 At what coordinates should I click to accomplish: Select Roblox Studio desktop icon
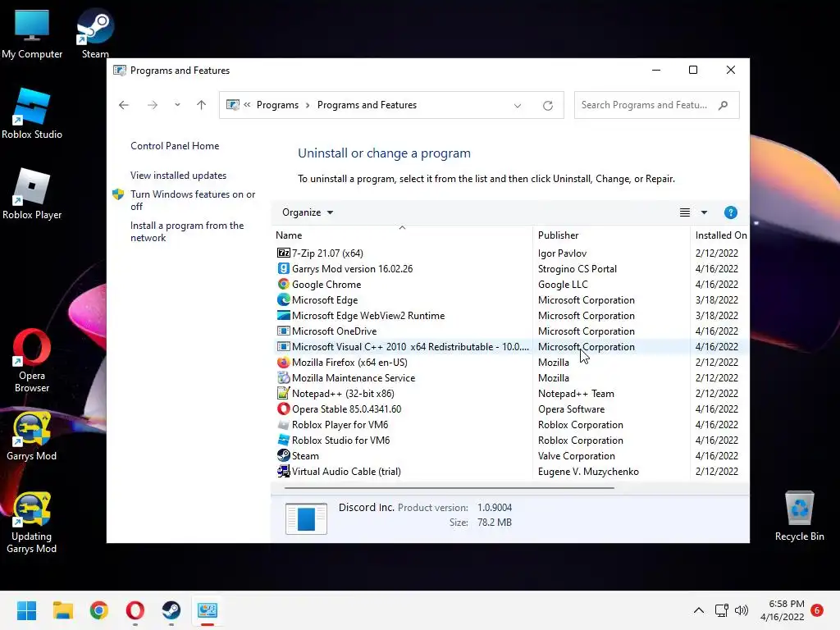[32, 113]
